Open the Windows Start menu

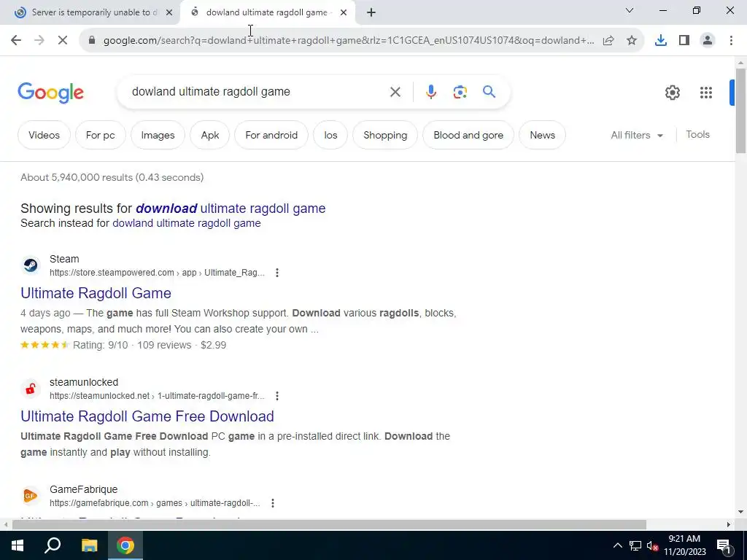[x=18, y=545]
